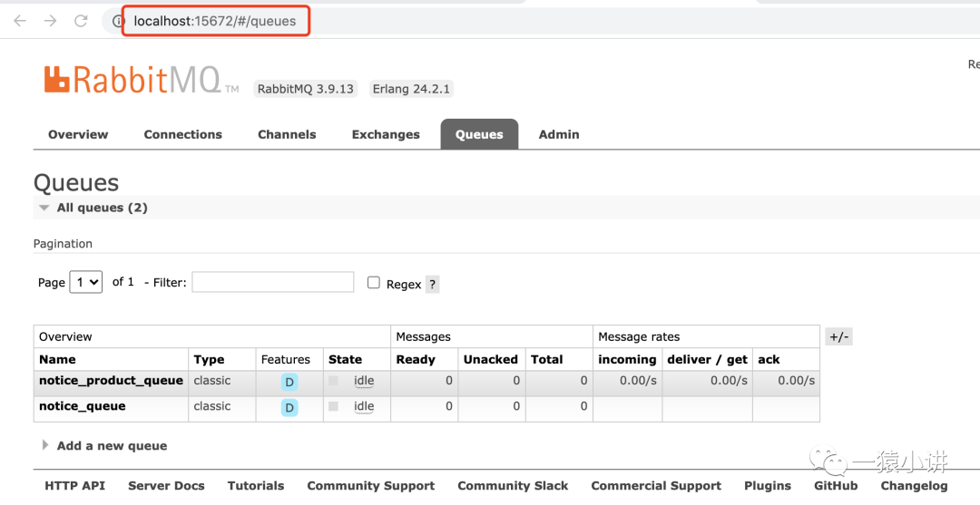Open the Connections tab
The image size is (980, 505).
pyautogui.click(x=182, y=134)
